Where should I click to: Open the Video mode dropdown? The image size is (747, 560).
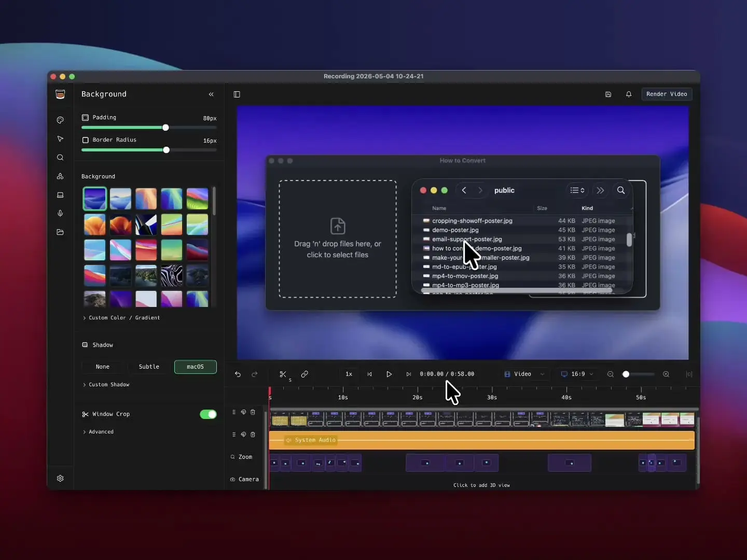[x=524, y=374]
